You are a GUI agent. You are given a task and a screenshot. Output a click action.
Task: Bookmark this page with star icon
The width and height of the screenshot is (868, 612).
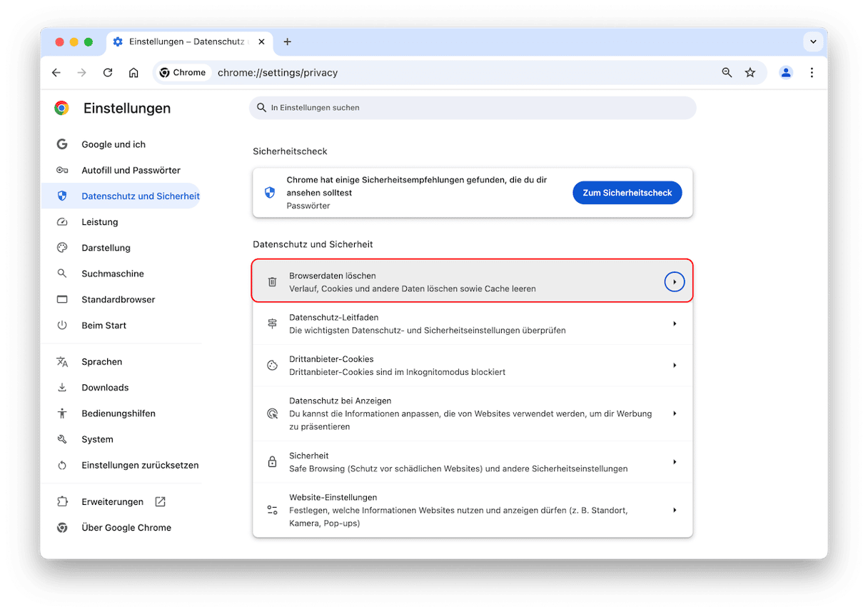750,72
